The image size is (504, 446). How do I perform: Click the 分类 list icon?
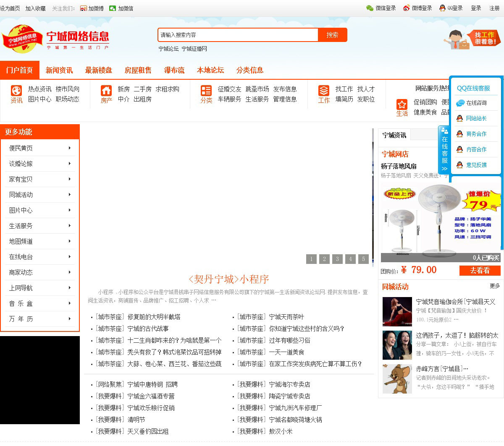(x=206, y=91)
